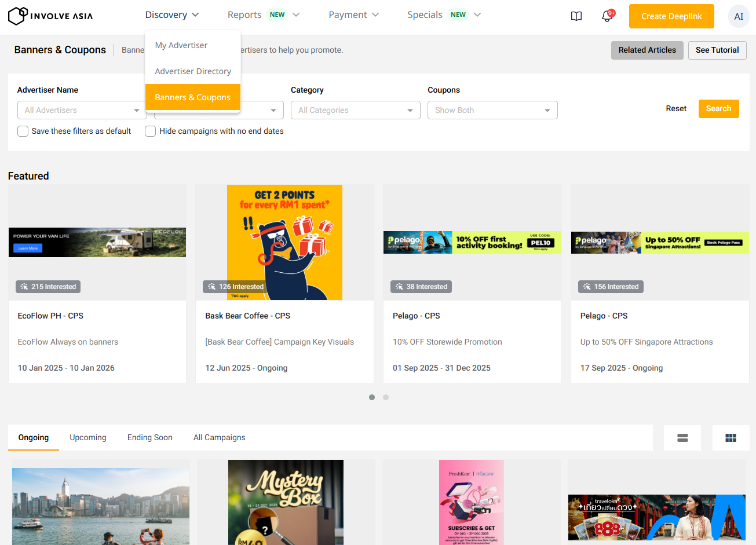
Task: Go to second featured carousel page dot
Action: pyautogui.click(x=386, y=397)
